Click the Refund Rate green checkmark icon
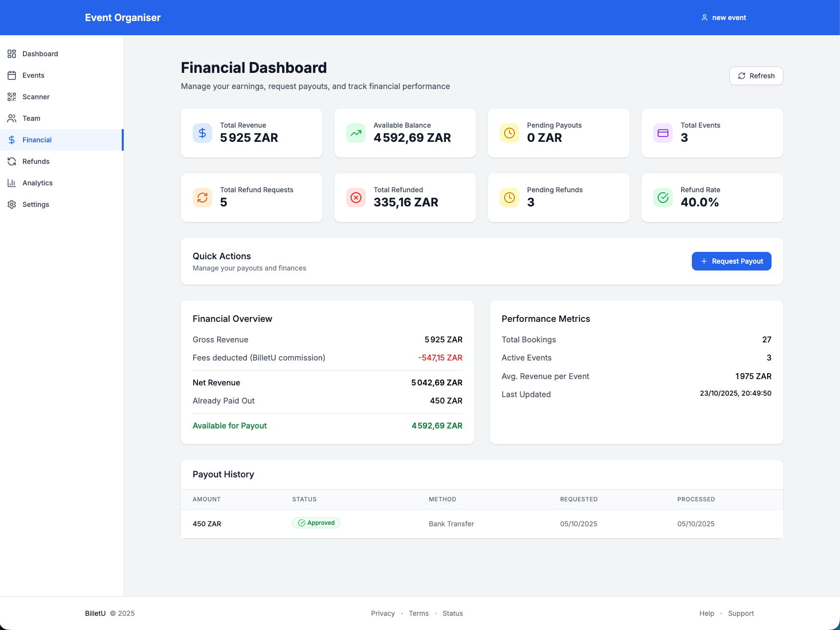 [x=663, y=198]
